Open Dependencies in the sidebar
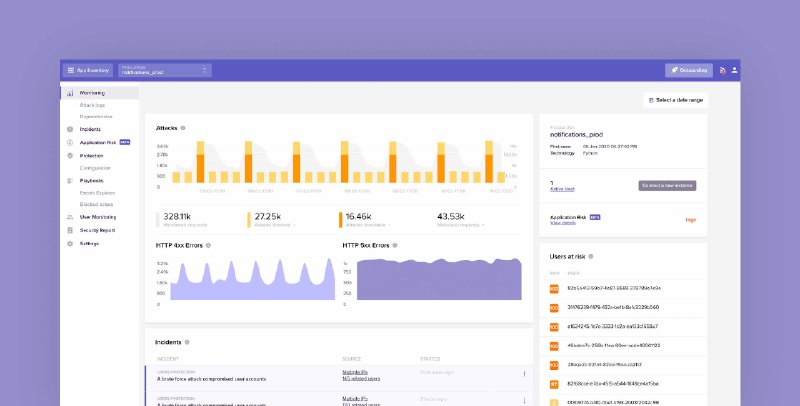 point(96,117)
